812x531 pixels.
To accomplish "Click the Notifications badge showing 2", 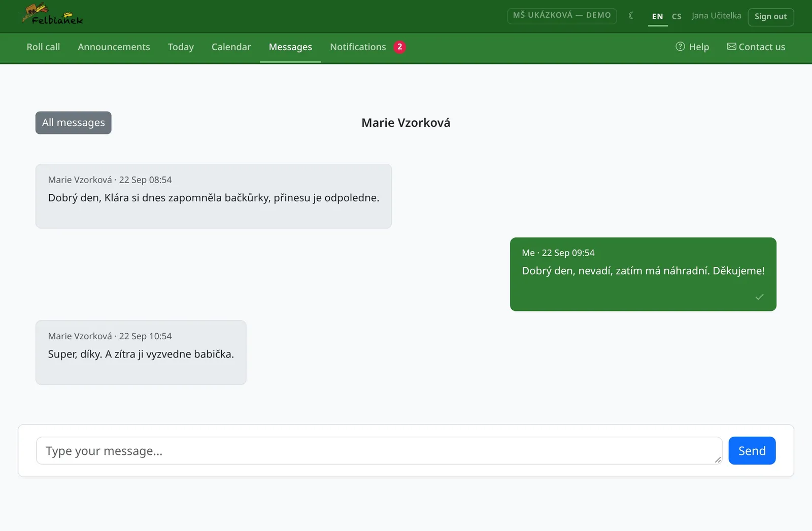I will (399, 47).
